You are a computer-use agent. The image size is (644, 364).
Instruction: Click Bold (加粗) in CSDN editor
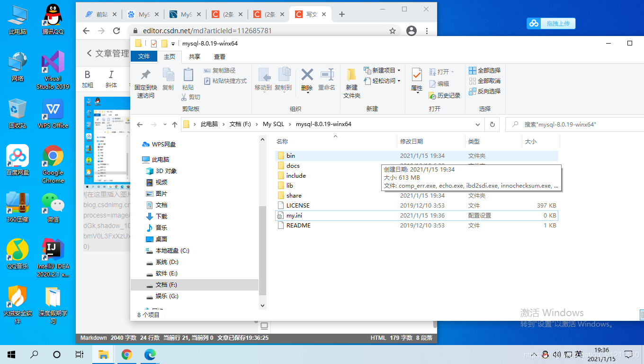coord(88,79)
